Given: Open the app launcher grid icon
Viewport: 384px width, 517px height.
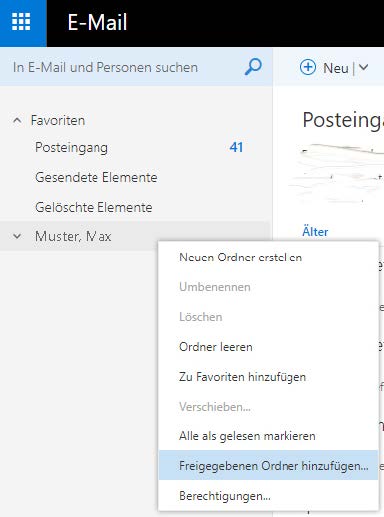Looking at the screenshot, I should (x=21, y=22).
